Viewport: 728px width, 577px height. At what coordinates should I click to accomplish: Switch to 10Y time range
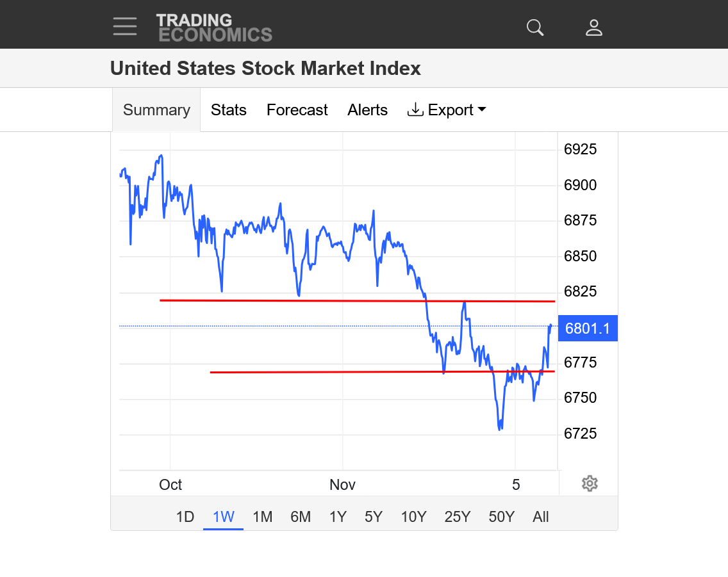[413, 517]
